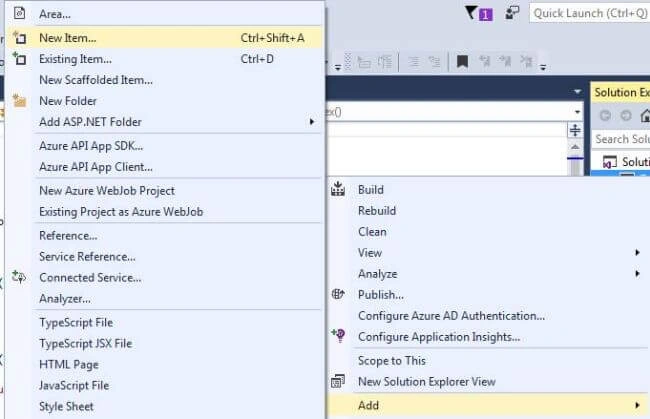Open Area option in the Add submenu
650x419 pixels.
click(x=164, y=14)
